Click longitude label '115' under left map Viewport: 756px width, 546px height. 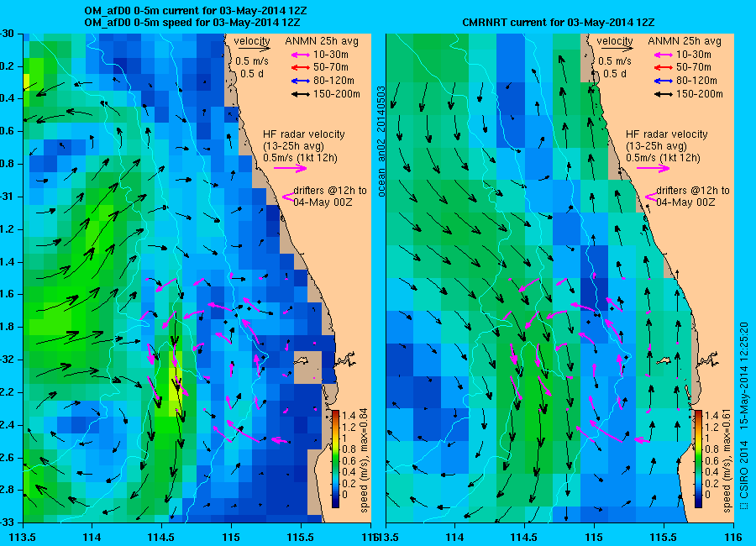[231, 538]
